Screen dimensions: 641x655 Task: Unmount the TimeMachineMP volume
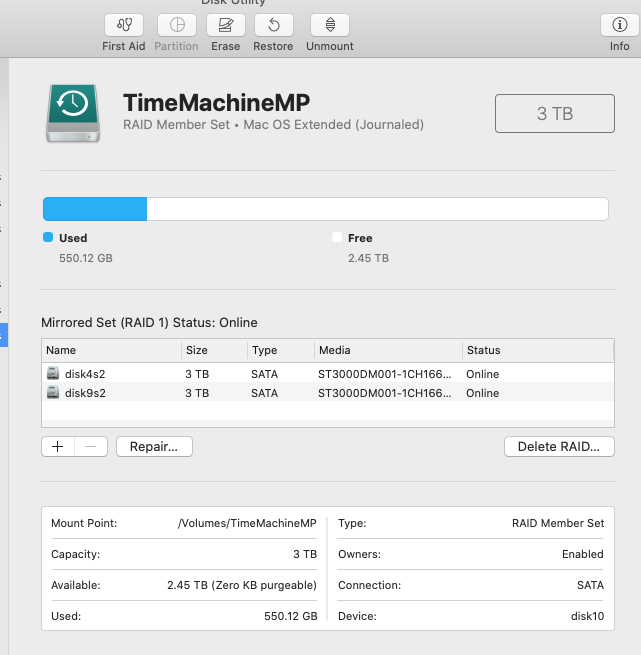[x=330, y=25]
